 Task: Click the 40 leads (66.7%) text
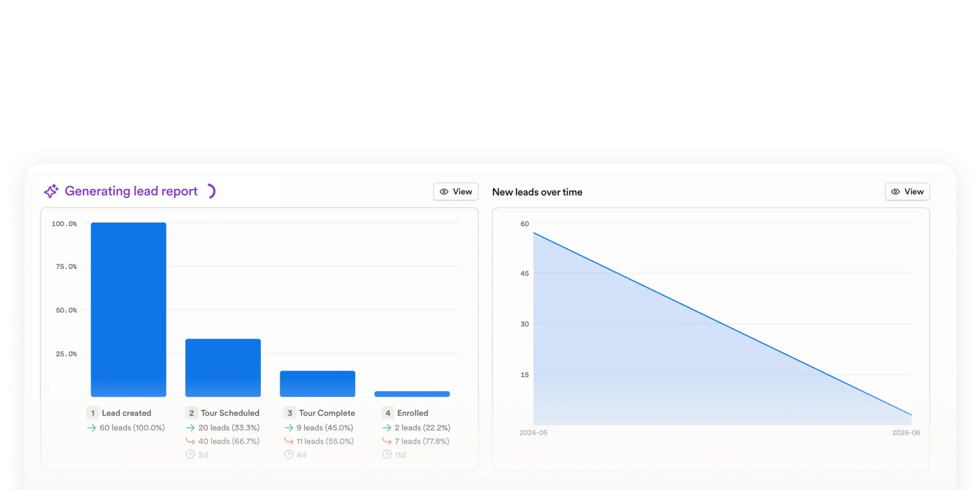pos(229,441)
